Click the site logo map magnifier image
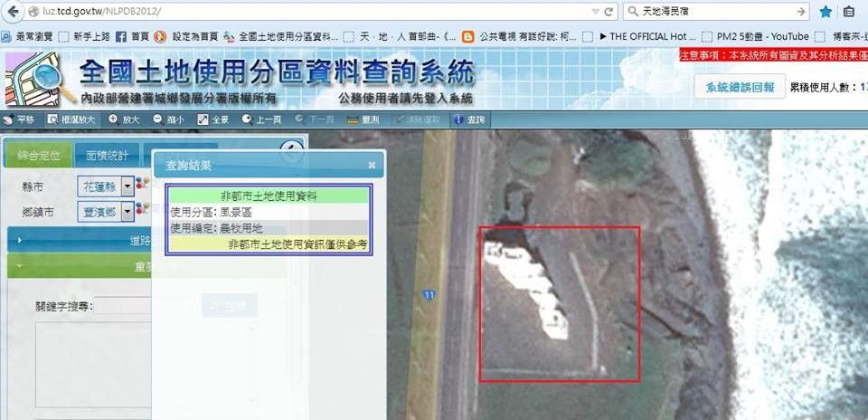The height and width of the screenshot is (420, 868). (39, 80)
